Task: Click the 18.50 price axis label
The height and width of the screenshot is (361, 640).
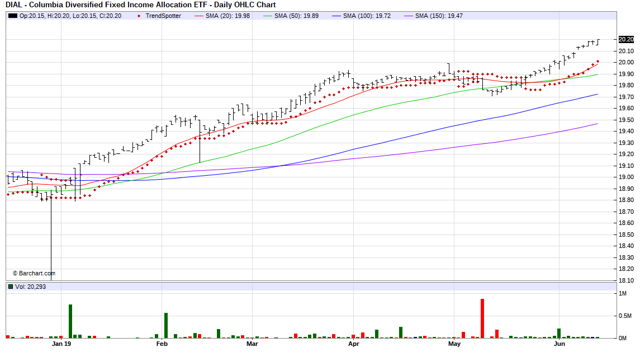Action: [x=626, y=235]
